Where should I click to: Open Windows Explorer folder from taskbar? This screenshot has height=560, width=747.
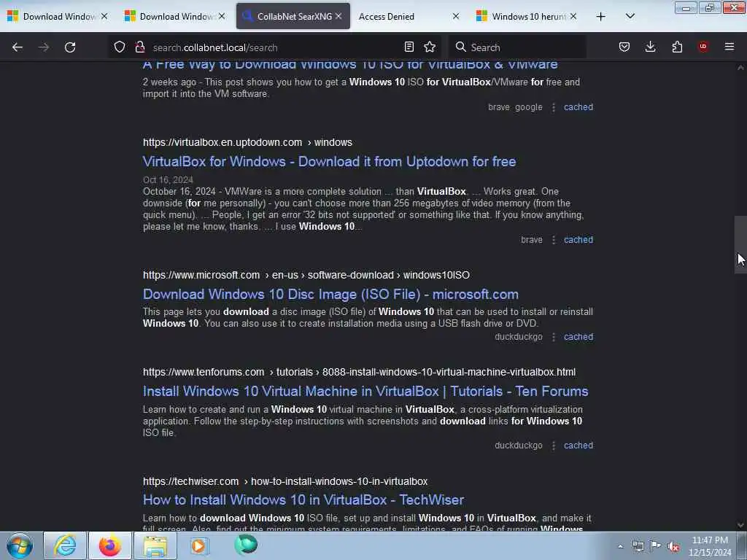(155, 545)
